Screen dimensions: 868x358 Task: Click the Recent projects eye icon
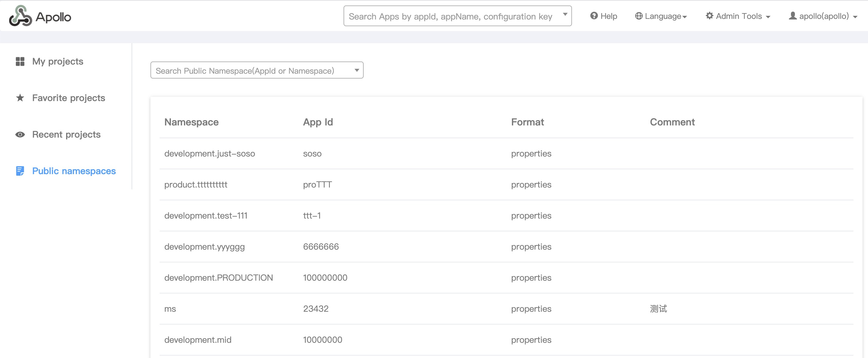coord(20,134)
